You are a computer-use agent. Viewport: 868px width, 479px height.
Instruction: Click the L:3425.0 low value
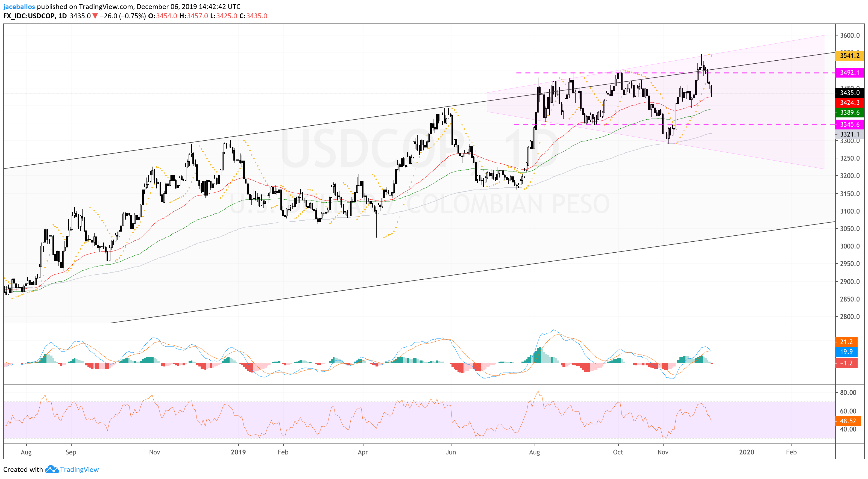click(x=224, y=16)
